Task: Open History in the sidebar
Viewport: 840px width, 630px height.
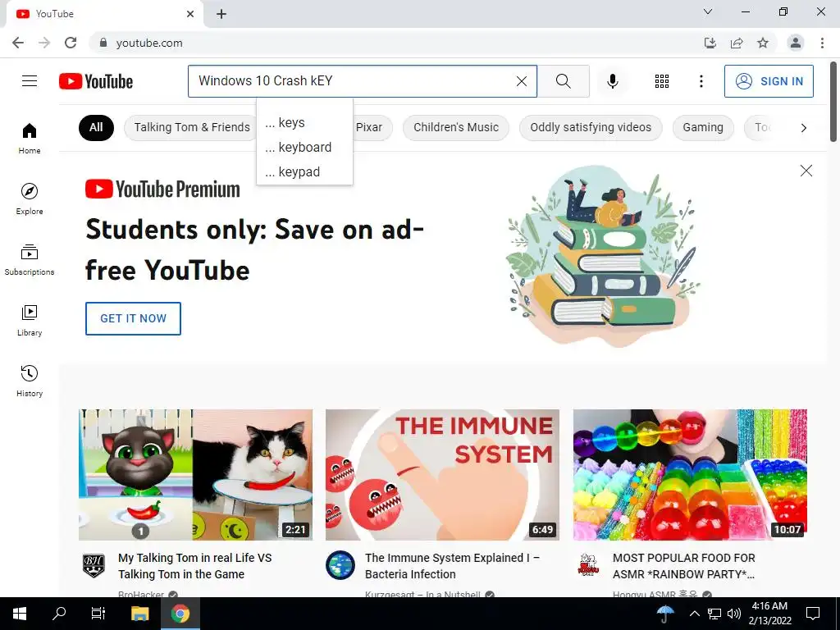Action: [x=30, y=381]
